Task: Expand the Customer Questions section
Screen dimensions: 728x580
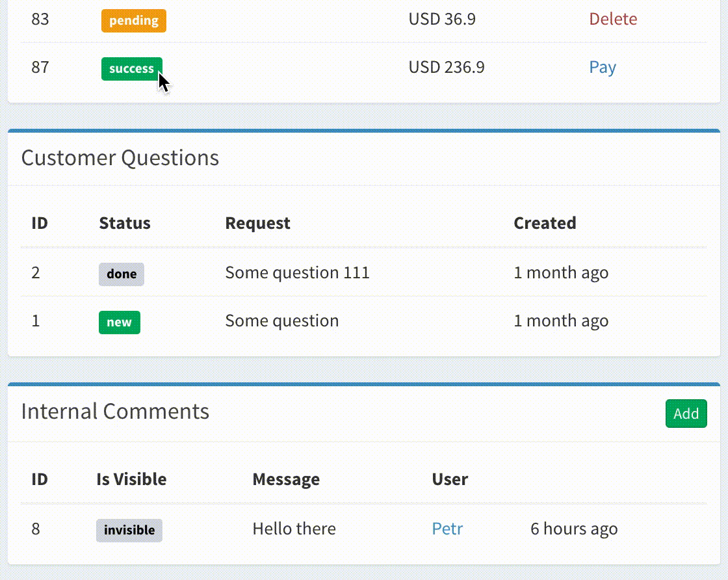Action: click(x=120, y=157)
